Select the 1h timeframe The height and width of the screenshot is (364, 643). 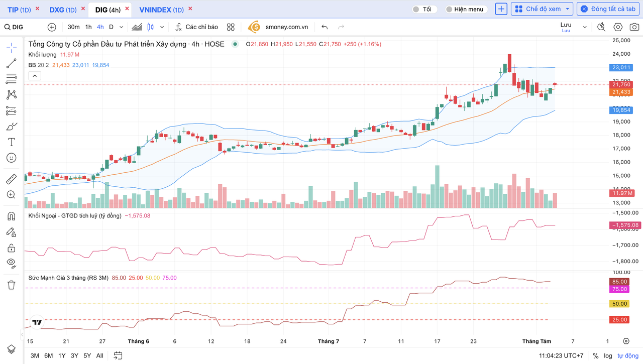(x=88, y=27)
